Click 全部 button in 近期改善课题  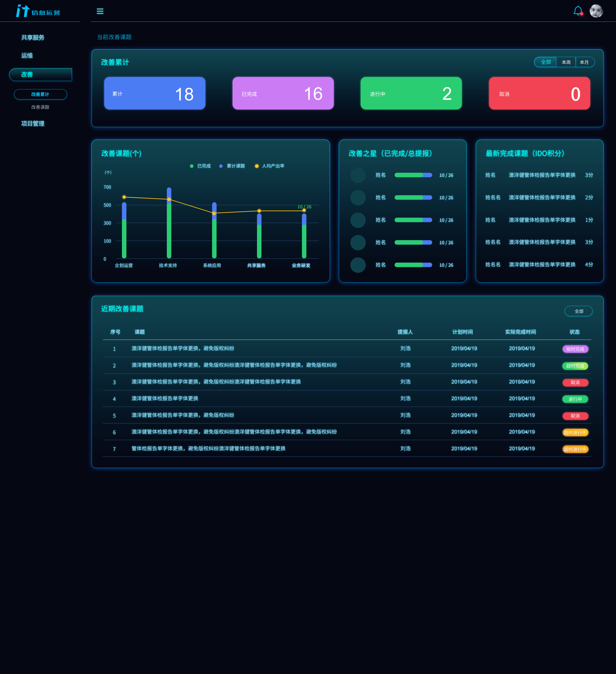pos(578,311)
